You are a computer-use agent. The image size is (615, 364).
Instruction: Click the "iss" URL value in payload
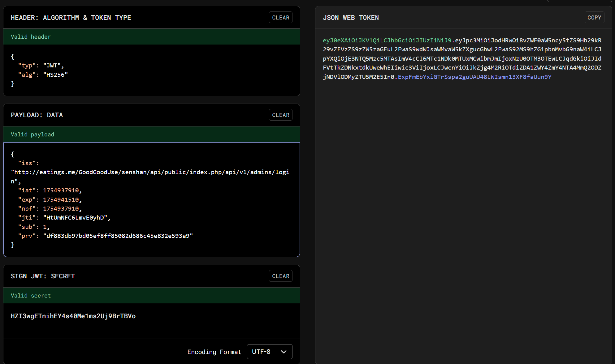coord(150,177)
